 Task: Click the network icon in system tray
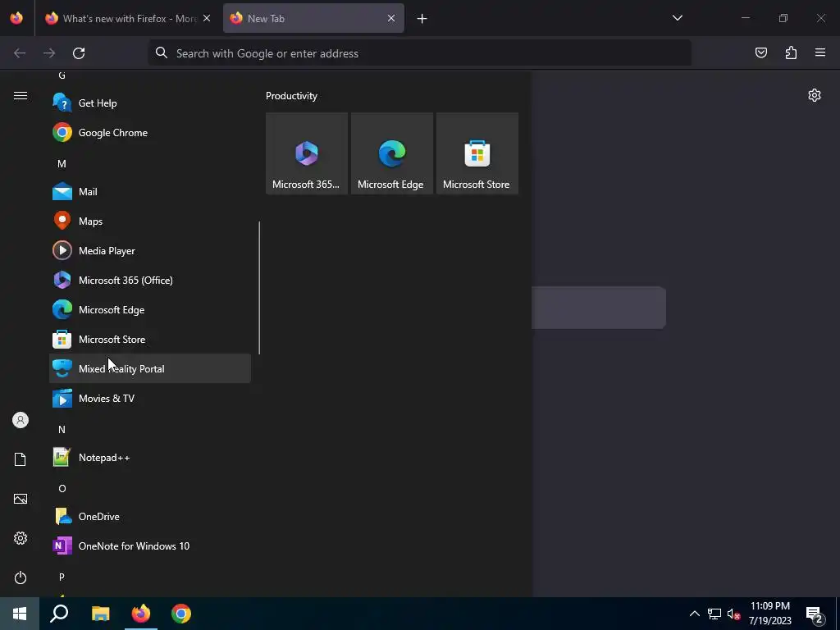714,614
